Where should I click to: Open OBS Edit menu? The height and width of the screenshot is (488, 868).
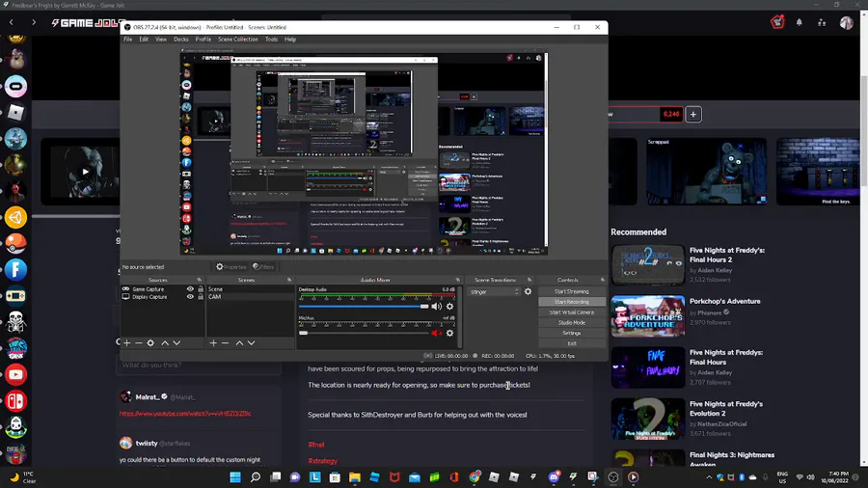pyautogui.click(x=144, y=40)
